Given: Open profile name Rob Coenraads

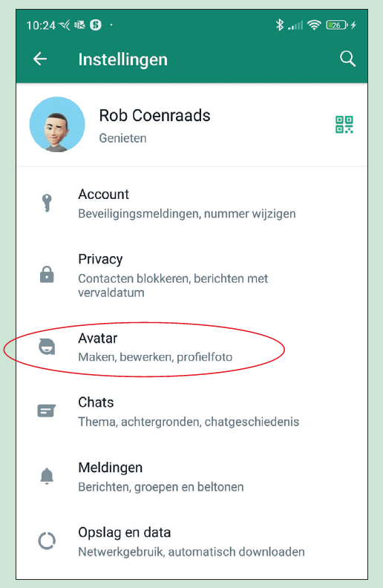Looking at the screenshot, I should (154, 116).
